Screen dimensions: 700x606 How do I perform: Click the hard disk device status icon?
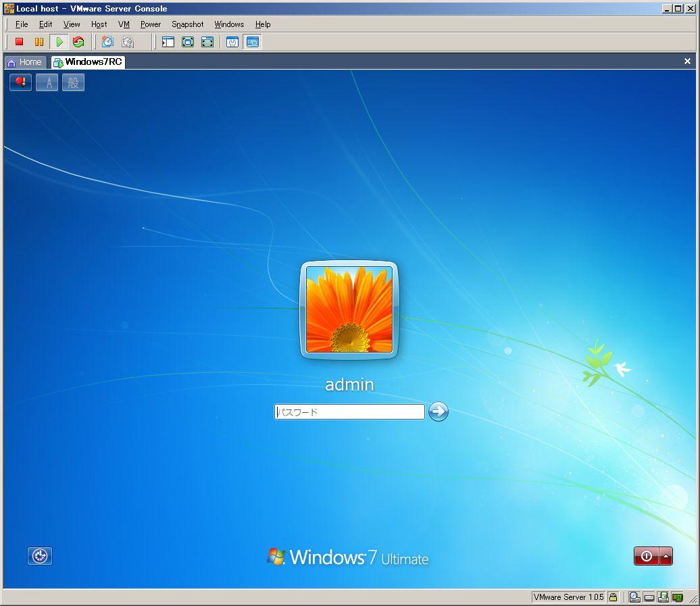(x=649, y=597)
